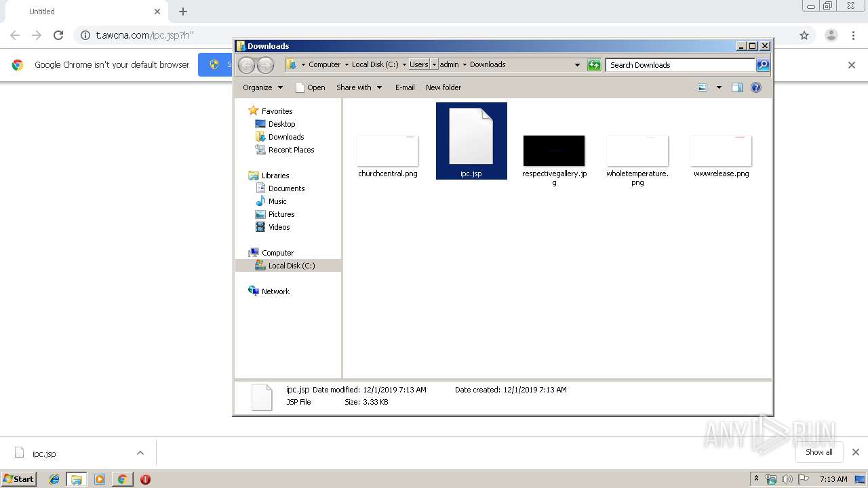Open a new Chrome tab

click(183, 12)
